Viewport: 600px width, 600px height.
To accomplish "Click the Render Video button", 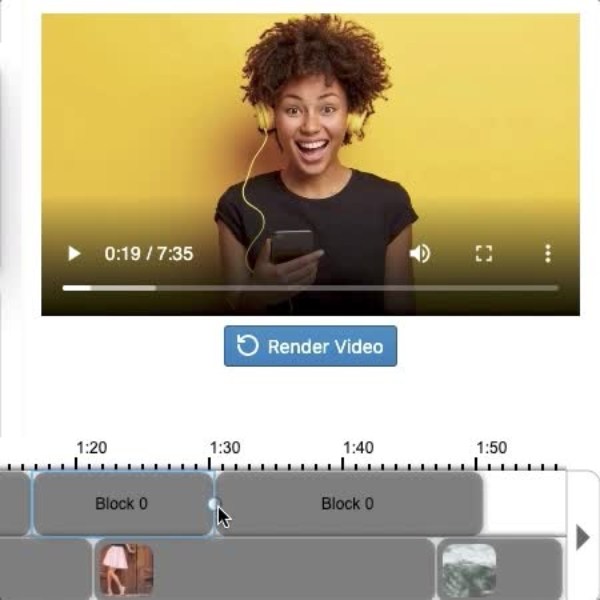I will 310,346.
